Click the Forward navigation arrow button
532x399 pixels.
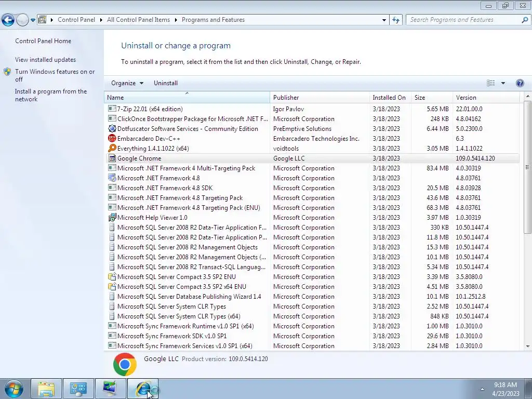coord(22,20)
